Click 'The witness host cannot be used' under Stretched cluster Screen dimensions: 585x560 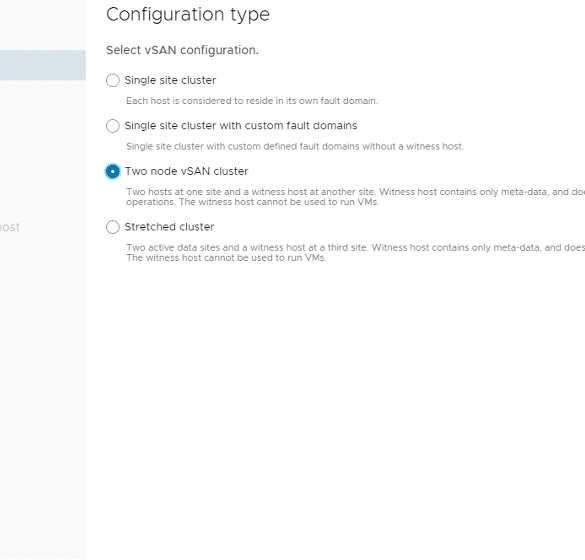pos(226,258)
